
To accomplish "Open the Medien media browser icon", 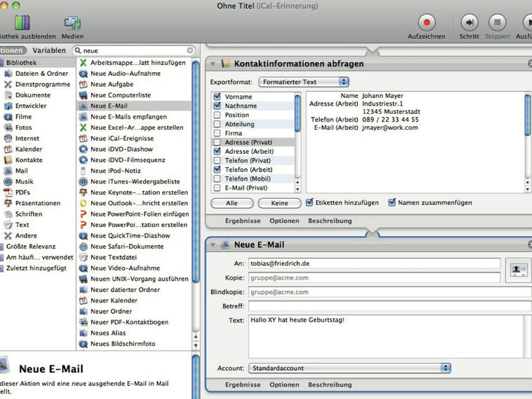I will [72, 23].
